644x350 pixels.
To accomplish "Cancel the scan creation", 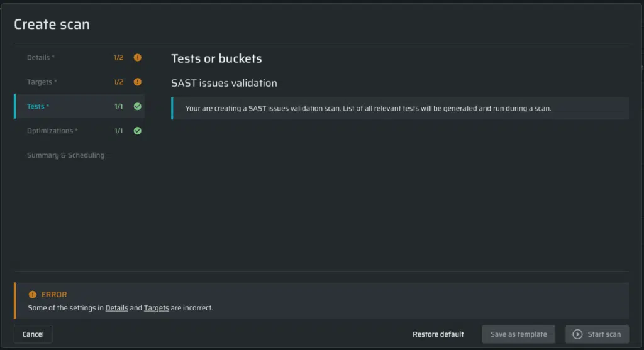I will click(33, 334).
